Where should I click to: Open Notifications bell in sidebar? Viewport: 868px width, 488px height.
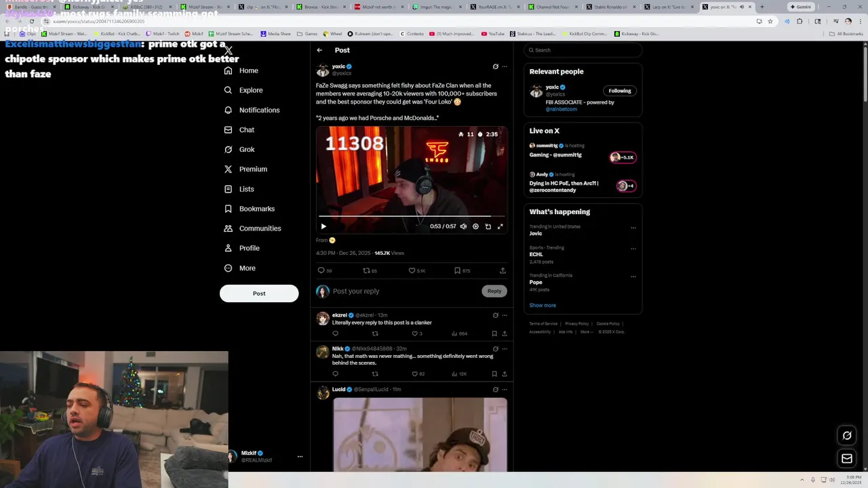coord(229,110)
